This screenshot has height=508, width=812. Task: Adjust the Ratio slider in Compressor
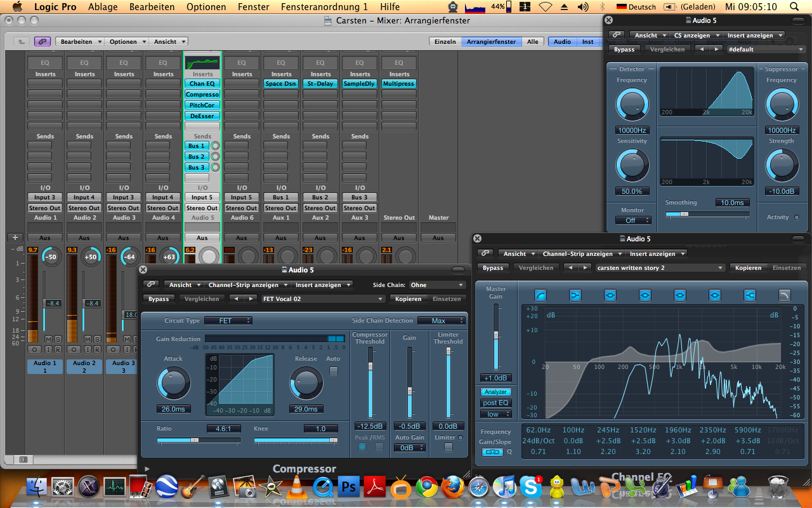click(x=199, y=439)
